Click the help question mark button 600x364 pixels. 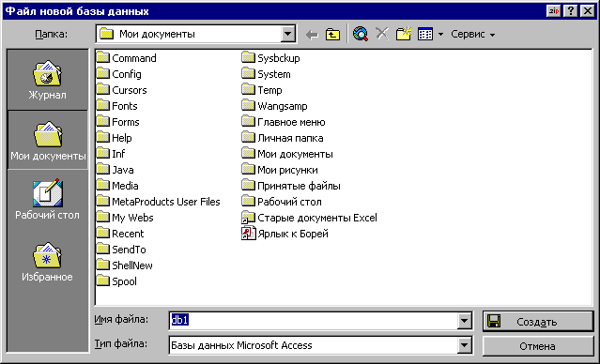click(x=571, y=10)
